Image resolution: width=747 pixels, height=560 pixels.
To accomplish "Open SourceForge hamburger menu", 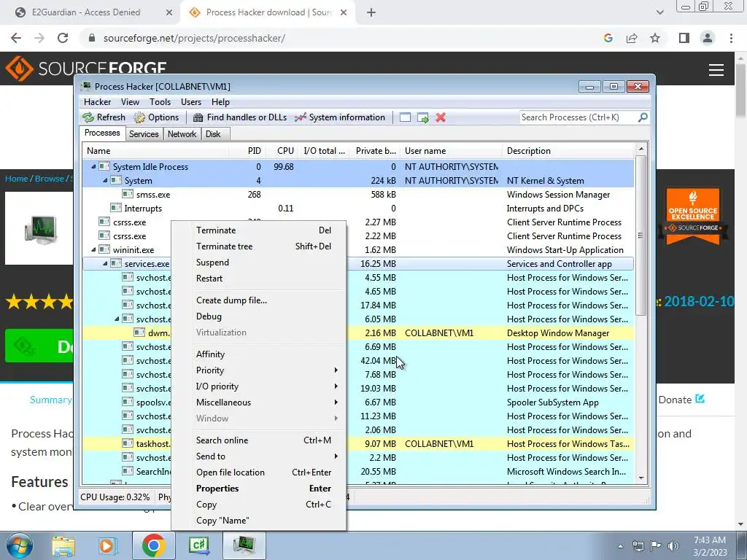I will click(716, 70).
